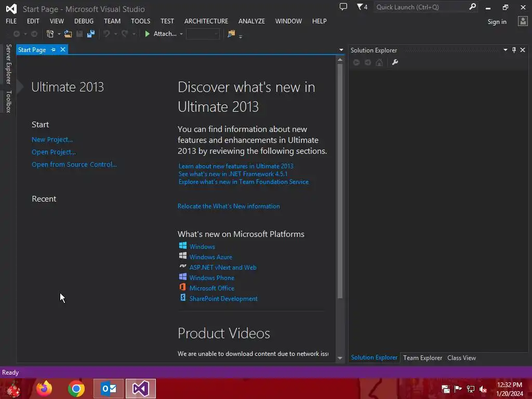Open Outlook from the taskbar
This screenshot has width=532, height=399.
tap(109, 389)
